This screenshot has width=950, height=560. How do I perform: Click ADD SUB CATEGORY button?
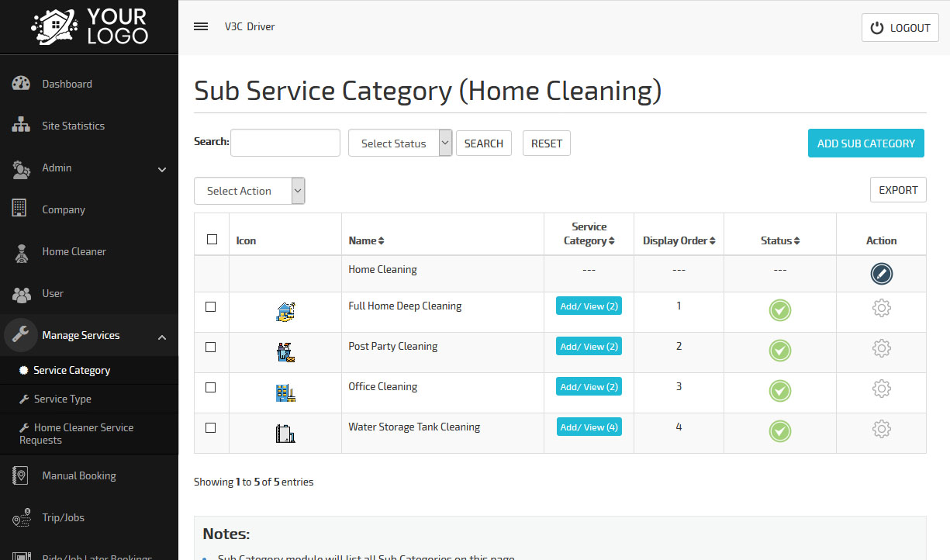tap(865, 143)
